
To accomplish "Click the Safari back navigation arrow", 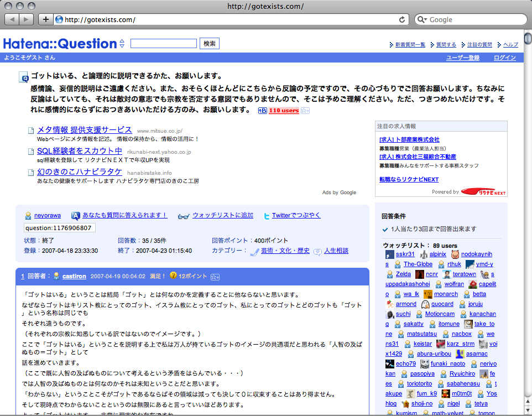I will (12, 19).
